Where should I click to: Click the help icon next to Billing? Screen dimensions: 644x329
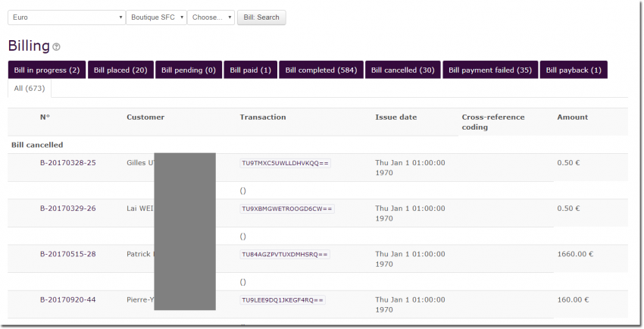[56, 47]
